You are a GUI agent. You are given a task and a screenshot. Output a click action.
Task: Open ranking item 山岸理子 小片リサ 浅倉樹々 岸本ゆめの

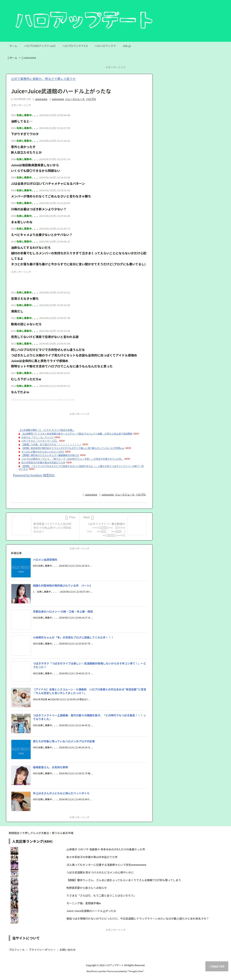(x=106, y=849)
